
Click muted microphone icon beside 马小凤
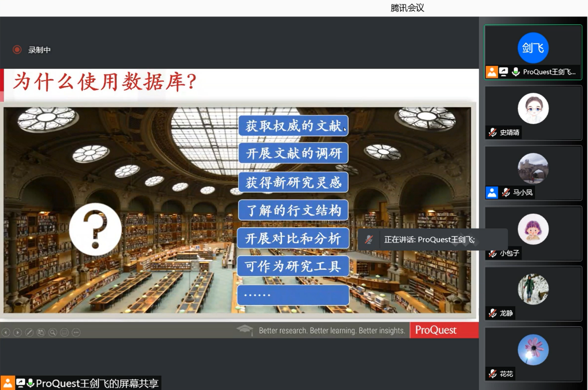tap(506, 193)
